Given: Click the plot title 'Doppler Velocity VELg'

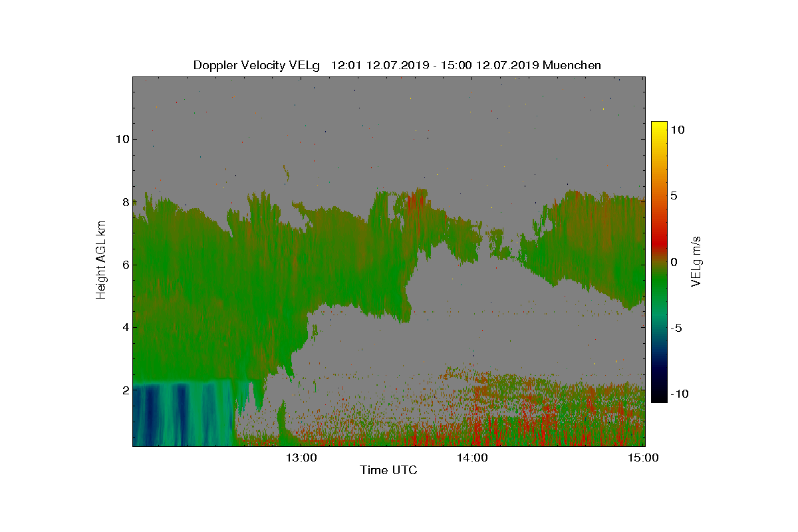Looking at the screenshot, I should click(257, 65).
